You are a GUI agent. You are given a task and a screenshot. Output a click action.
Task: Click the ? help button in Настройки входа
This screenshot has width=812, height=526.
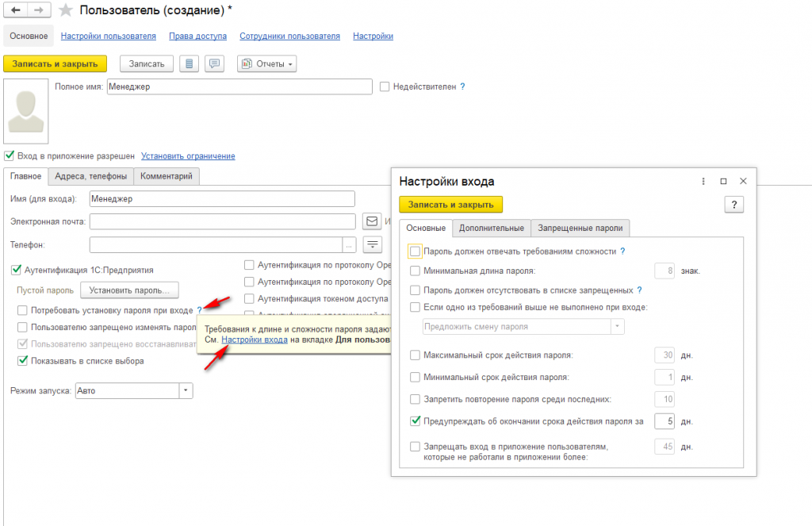point(733,205)
